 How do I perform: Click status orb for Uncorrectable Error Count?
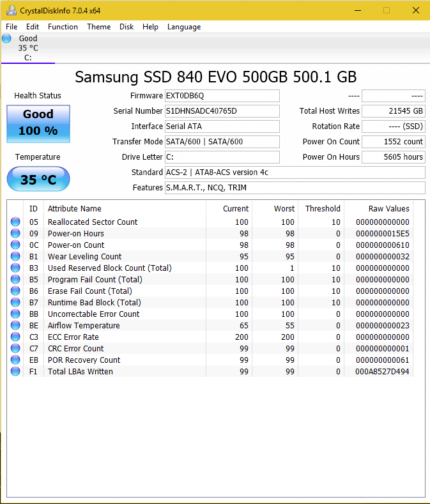point(15,314)
